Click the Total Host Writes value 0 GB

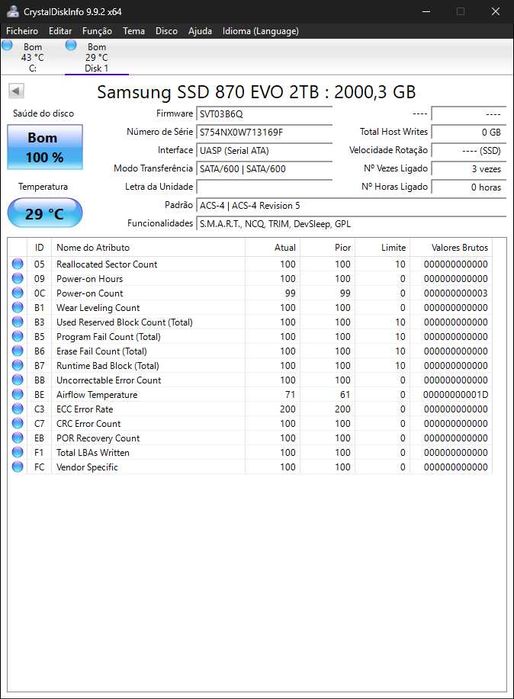pos(469,132)
